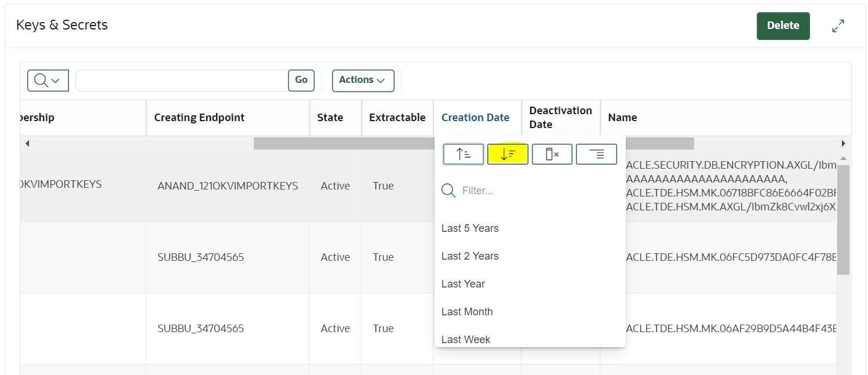Image resolution: width=868 pixels, height=375 pixels.
Task: Choose the Last Month option
Action: (467, 312)
